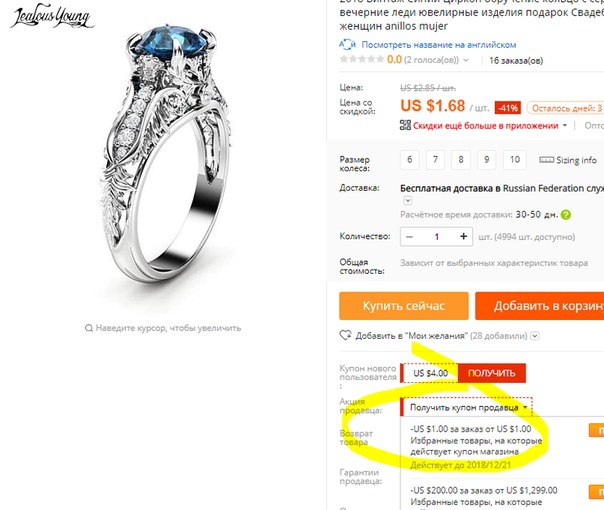Open the wishlist list dropdown arrow
Image resolution: width=604 pixels, height=510 pixels.
[535, 336]
